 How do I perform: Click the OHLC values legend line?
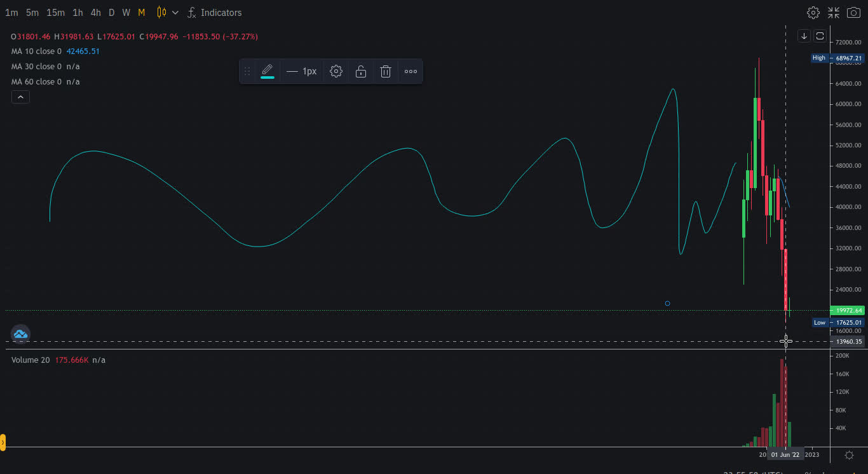pos(134,37)
